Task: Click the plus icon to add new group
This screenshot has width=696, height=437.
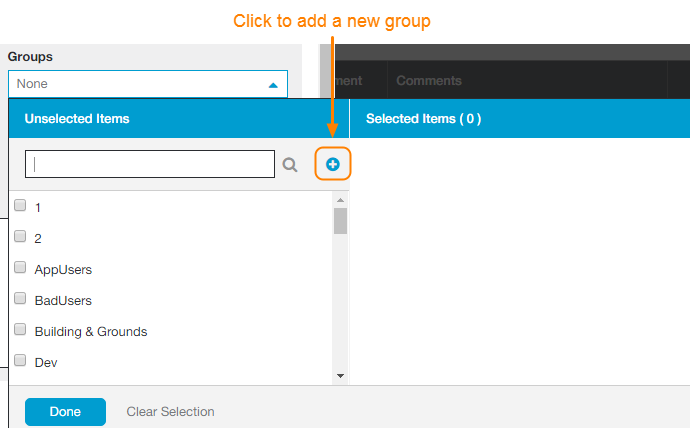Action: coord(333,164)
